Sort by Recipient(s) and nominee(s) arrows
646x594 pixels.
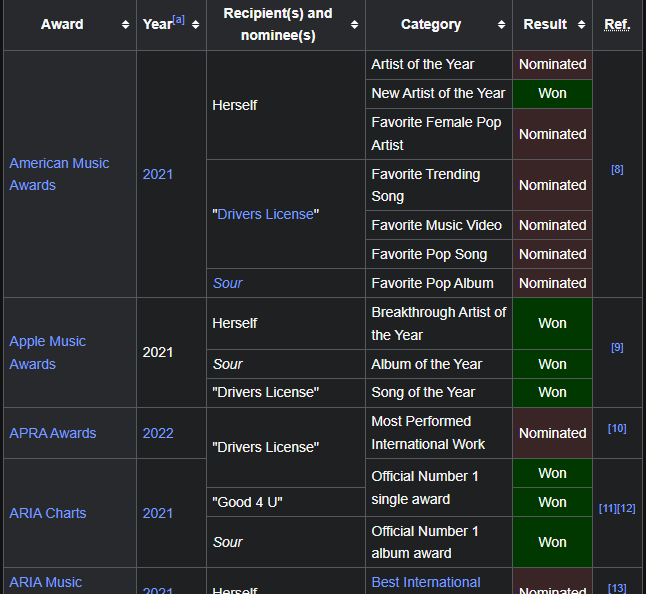354,25
